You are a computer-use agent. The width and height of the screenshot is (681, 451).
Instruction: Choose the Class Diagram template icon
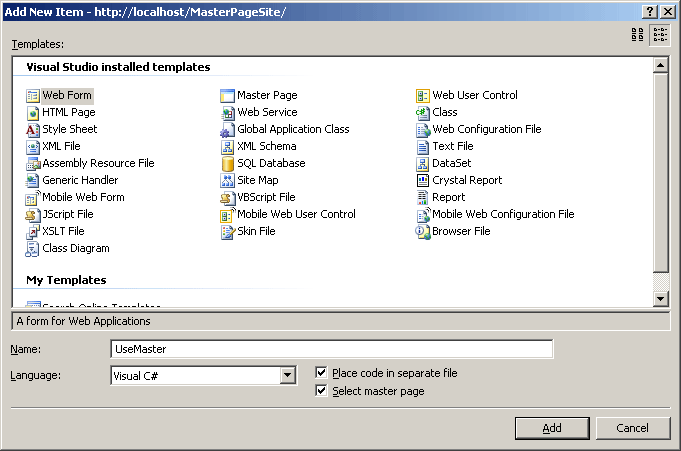click(x=33, y=249)
